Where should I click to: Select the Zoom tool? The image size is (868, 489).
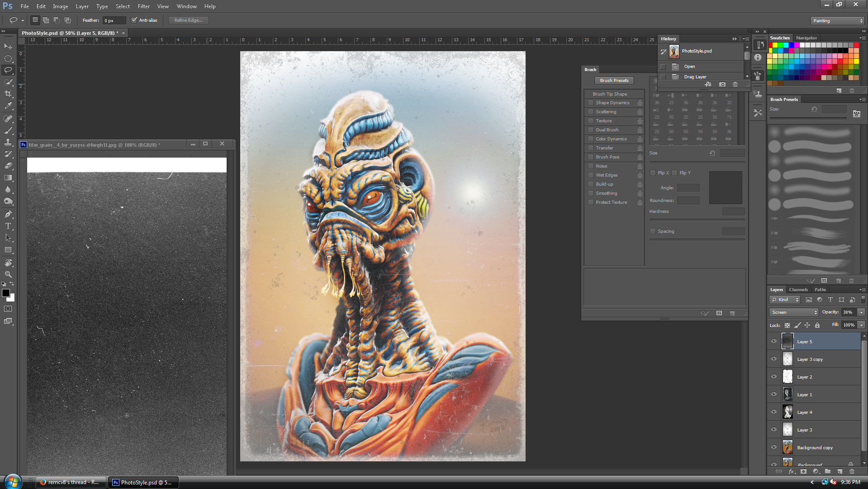click(8, 274)
